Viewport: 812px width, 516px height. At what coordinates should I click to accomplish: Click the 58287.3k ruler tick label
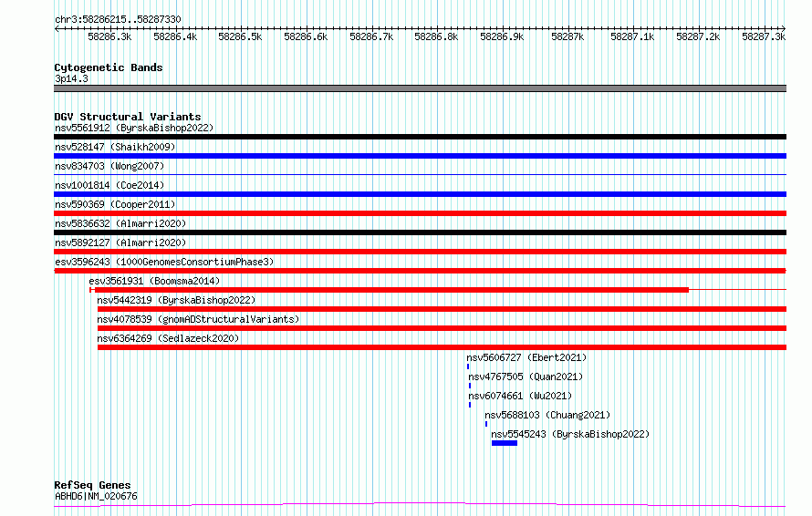(764, 36)
